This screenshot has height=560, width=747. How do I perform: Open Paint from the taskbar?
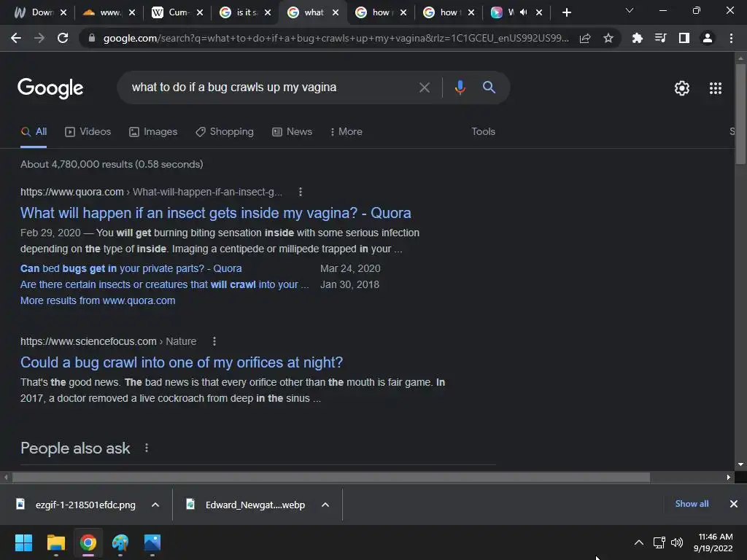(x=120, y=542)
